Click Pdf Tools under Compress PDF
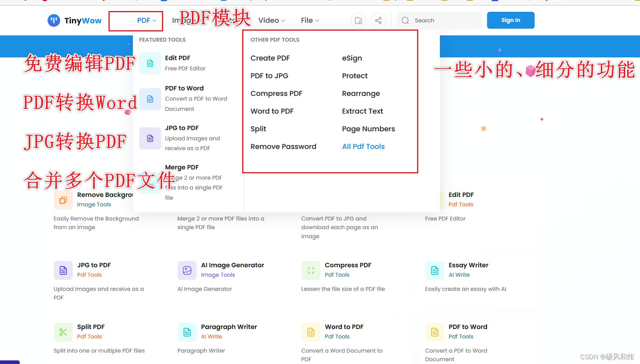The image size is (640, 364). tap(337, 275)
